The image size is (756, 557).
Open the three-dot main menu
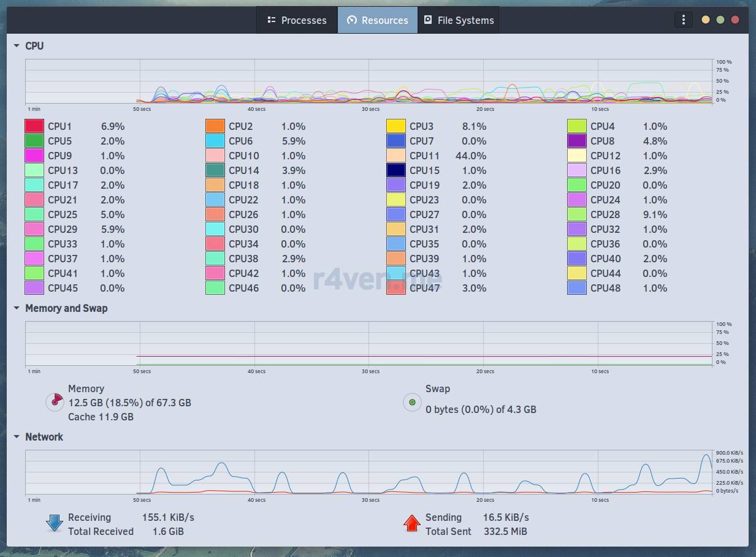pos(683,20)
